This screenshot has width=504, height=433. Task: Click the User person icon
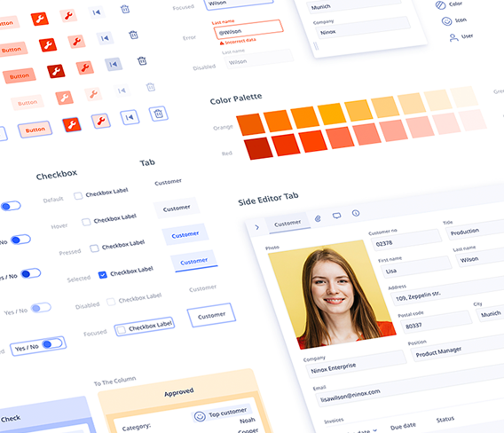pos(453,37)
